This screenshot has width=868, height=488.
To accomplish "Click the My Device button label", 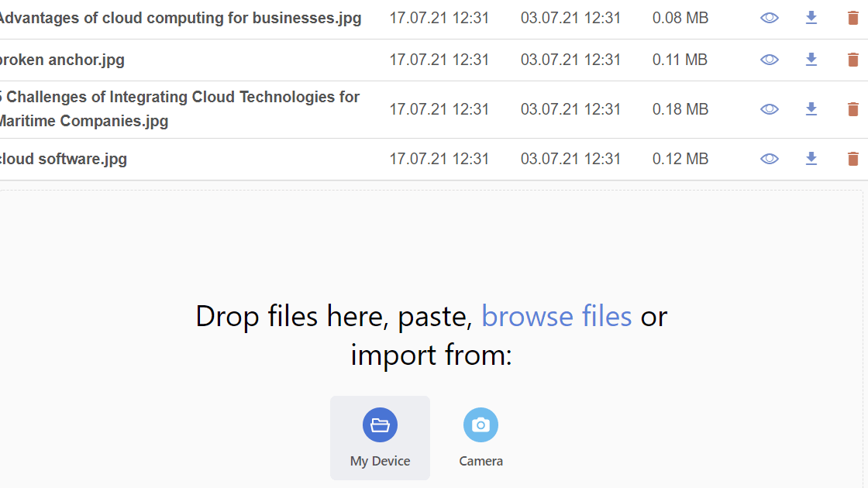I will point(380,460).
